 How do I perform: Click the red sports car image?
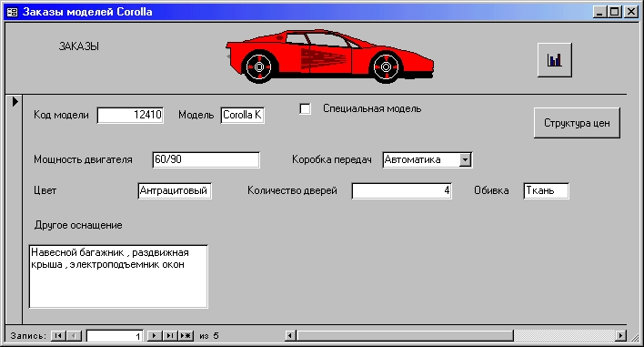pos(329,56)
